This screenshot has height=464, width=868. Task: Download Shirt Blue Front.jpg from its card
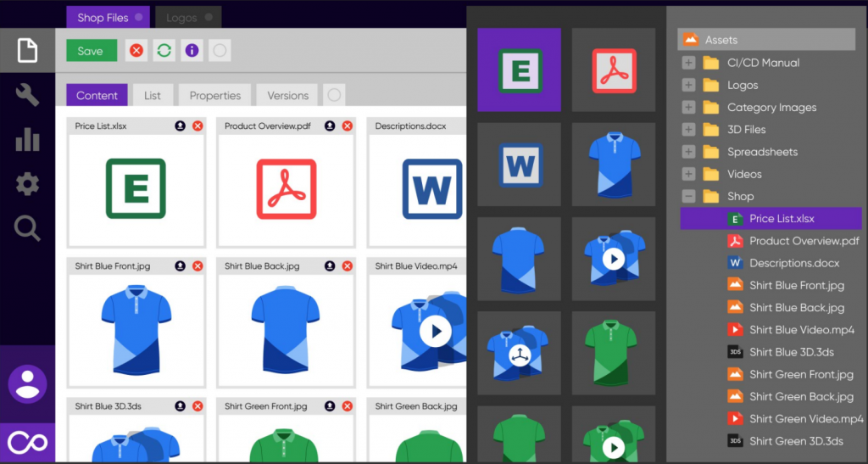[180, 266]
